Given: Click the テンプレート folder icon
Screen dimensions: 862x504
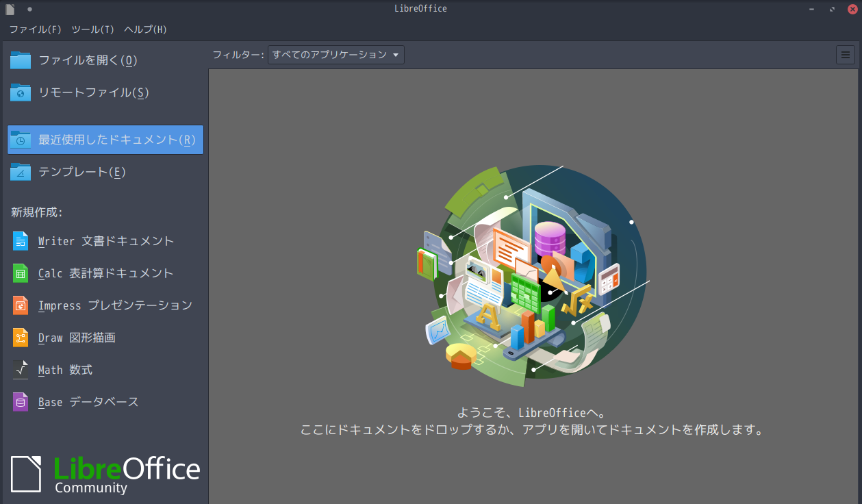Looking at the screenshot, I should coord(21,172).
